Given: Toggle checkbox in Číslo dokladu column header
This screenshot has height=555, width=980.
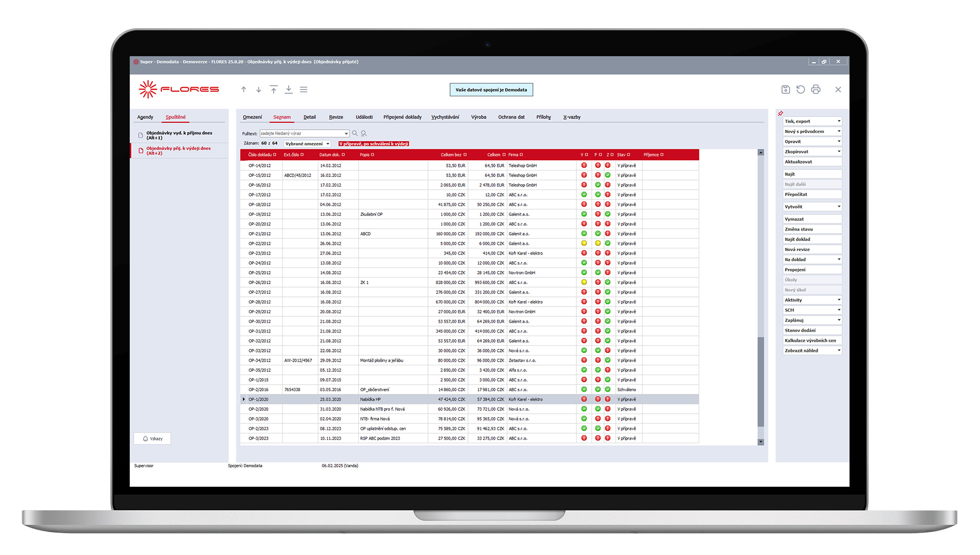Looking at the screenshot, I should point(275,155).
